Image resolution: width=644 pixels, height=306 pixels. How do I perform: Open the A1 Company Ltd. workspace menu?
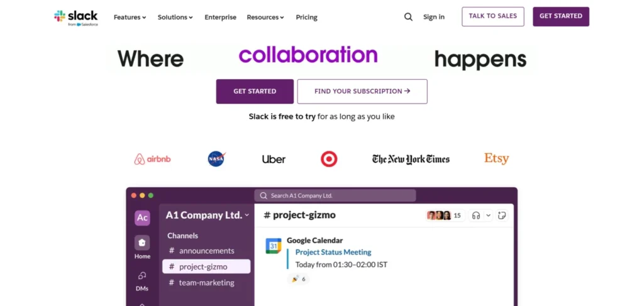(x=207, y=215)
